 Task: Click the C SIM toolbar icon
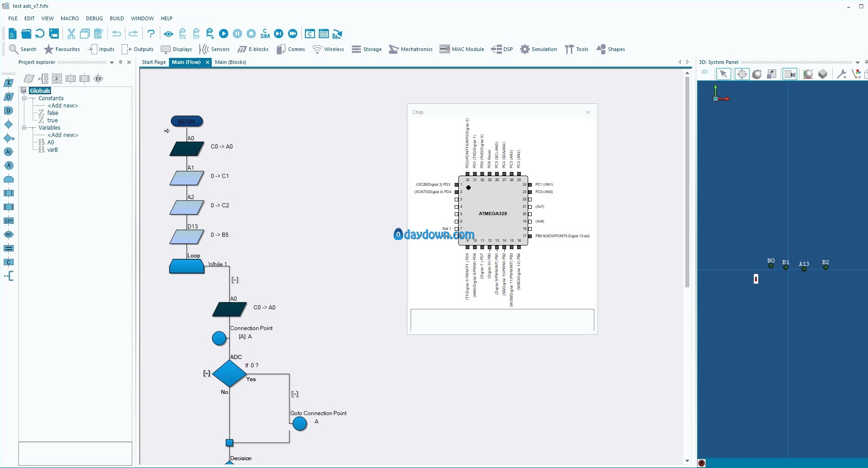(x=265, y=34)
